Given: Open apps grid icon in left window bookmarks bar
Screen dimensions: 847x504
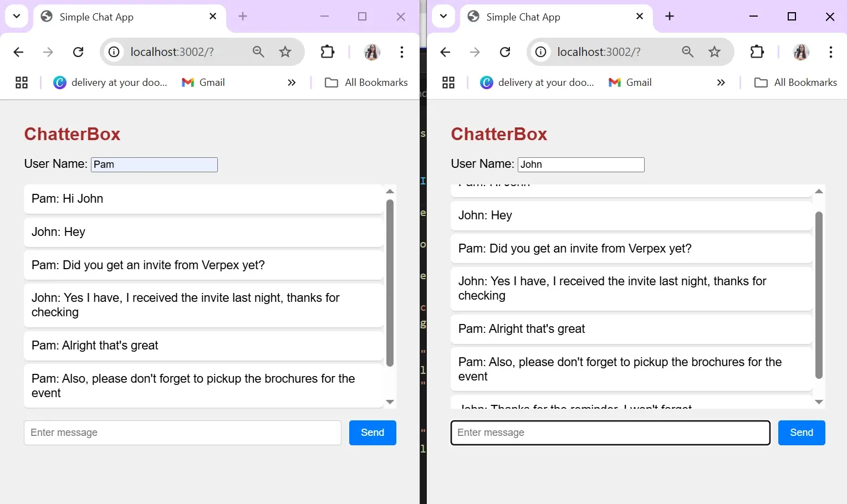Looking at the screenshot, I should tap(22, 83).
